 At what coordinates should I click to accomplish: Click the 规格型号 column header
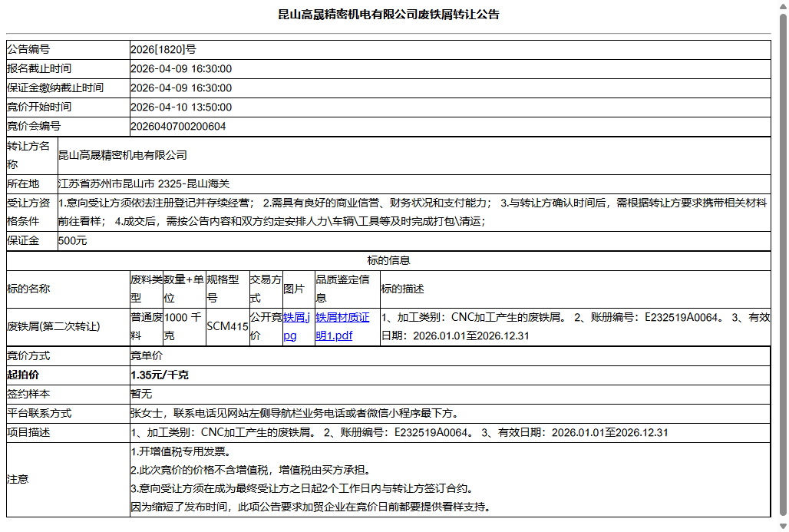[227, 289]
